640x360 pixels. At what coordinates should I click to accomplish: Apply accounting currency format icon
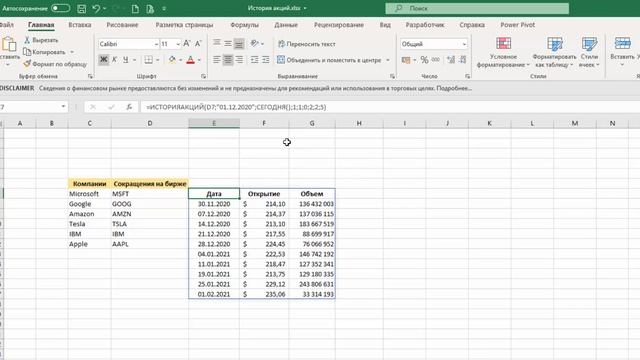pyautogui.click(x=405, y=60)
